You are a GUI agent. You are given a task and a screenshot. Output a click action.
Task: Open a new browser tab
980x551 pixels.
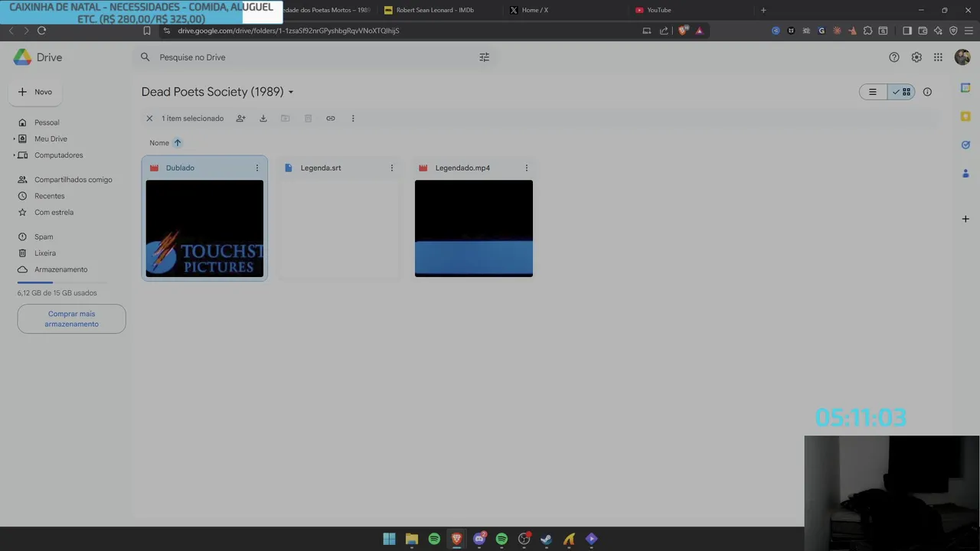pos(763,10)
